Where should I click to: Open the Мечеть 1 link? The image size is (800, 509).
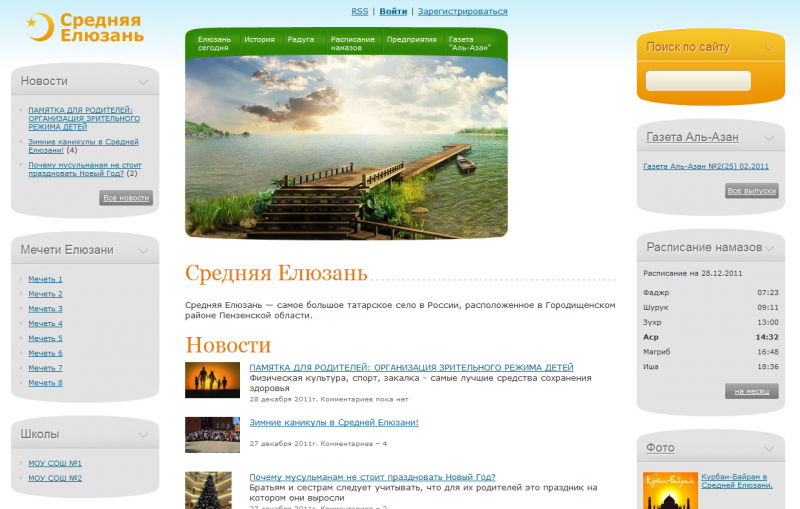click(45, 279)
